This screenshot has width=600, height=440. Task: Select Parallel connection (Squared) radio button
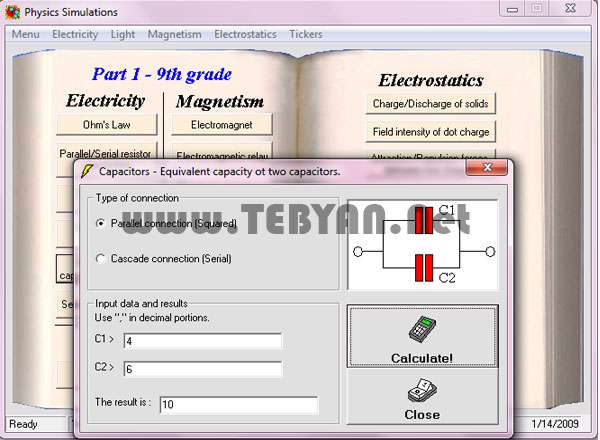point(100,223)
